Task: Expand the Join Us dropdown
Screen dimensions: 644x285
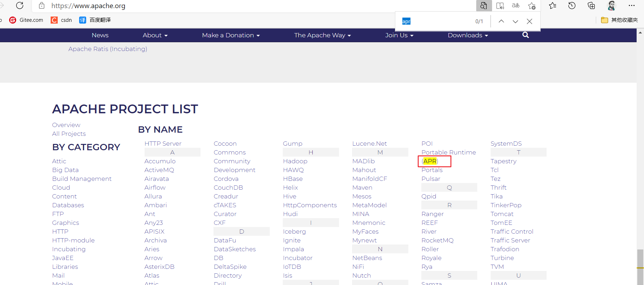Action: click(399, 35)
